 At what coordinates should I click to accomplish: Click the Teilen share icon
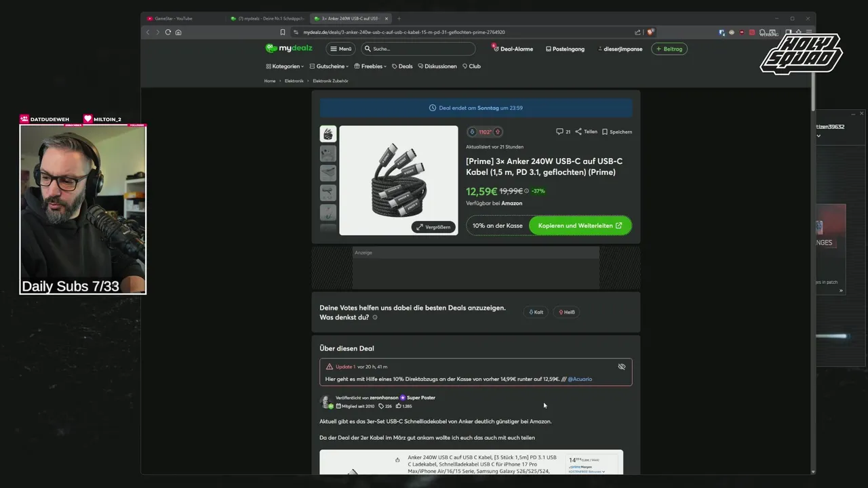[586, 131]
